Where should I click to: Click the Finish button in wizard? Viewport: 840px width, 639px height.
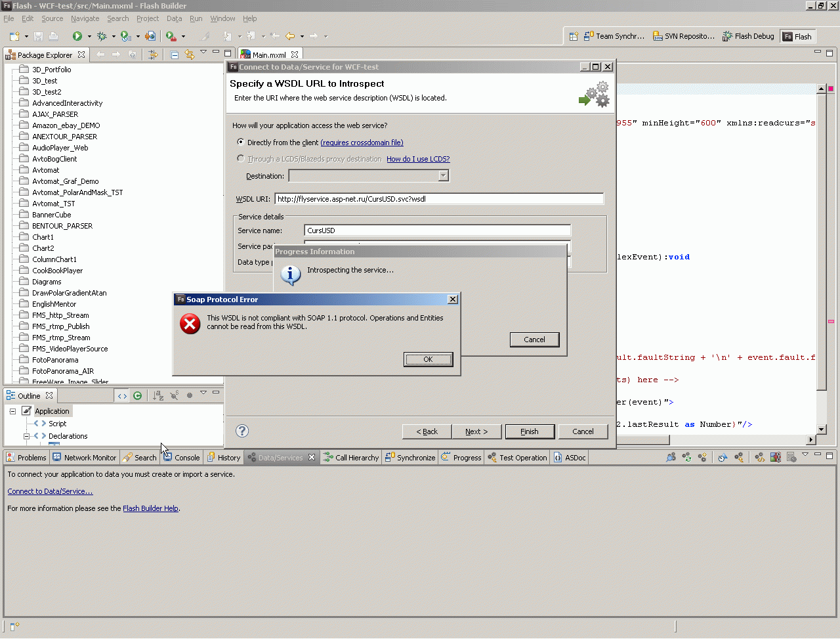[530, 431]
